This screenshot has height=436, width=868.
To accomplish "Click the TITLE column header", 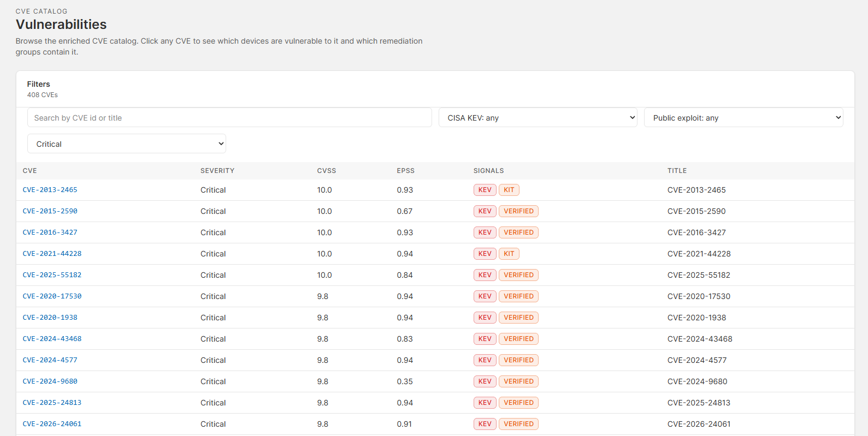I will (x=677, y=171).
